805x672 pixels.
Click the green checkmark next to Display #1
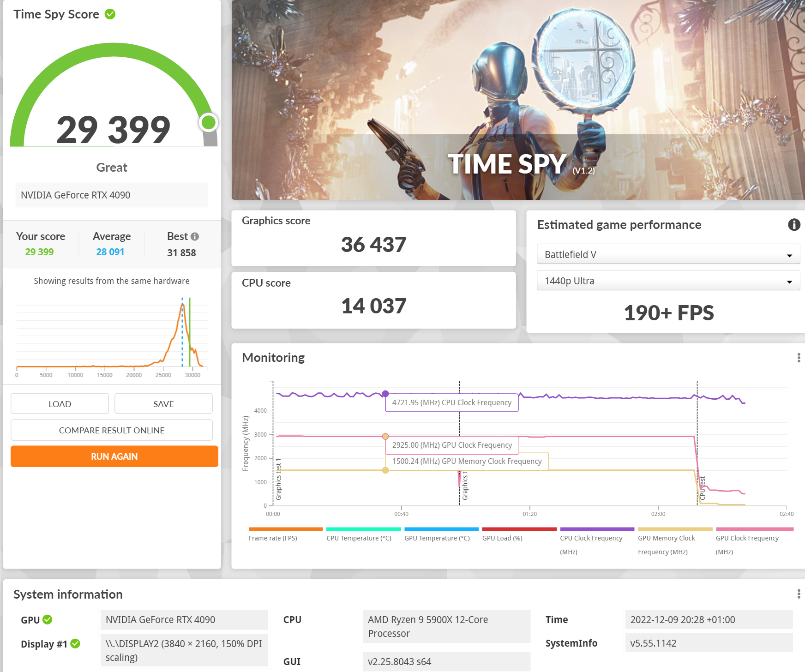click(75, 643)
